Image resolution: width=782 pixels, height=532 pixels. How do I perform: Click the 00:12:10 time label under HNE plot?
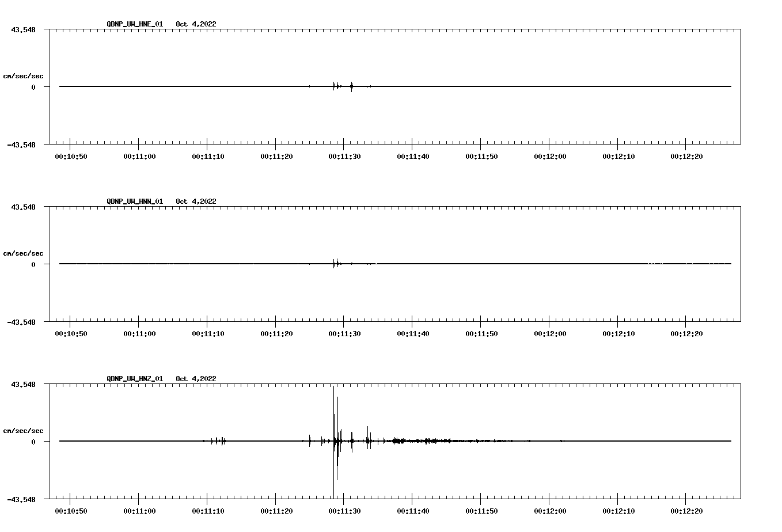[619, 157]
